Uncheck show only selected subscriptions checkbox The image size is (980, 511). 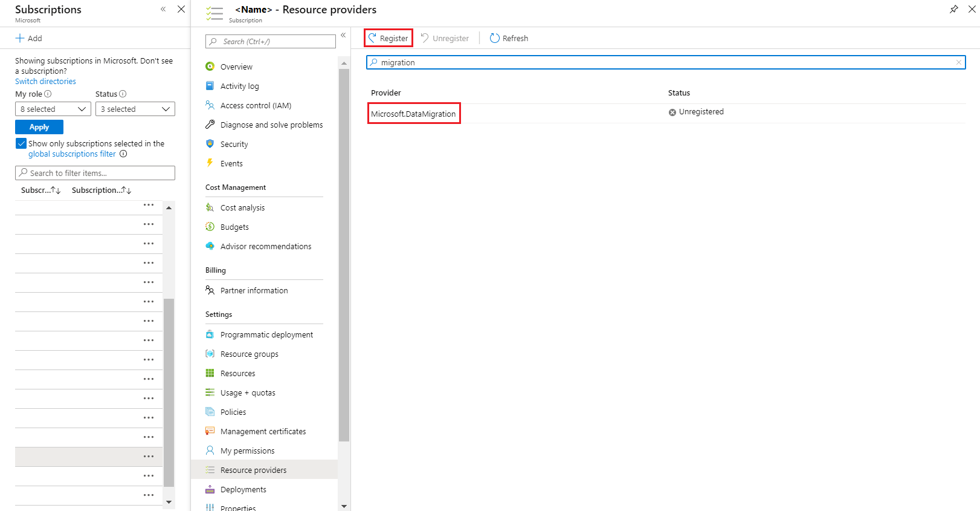click(21, 143)
